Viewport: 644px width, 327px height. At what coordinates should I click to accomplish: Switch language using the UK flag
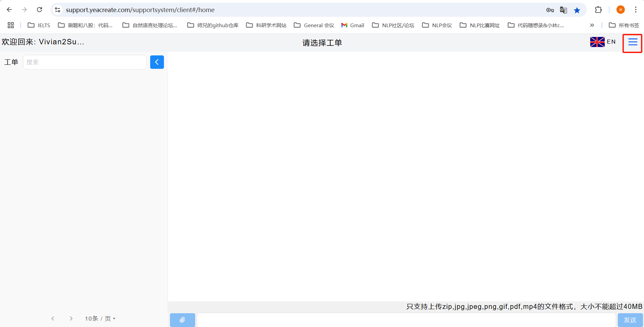coord(597,42)
